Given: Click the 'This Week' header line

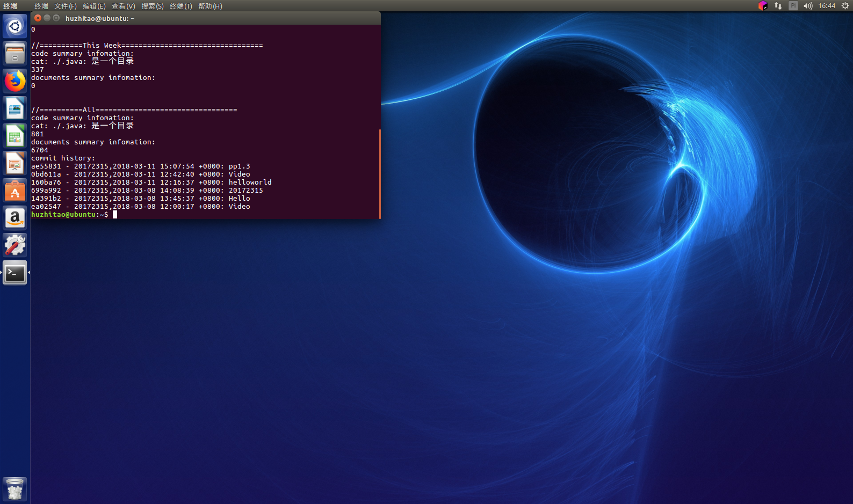Looking at the screenshot, I should tap(147, 46).
